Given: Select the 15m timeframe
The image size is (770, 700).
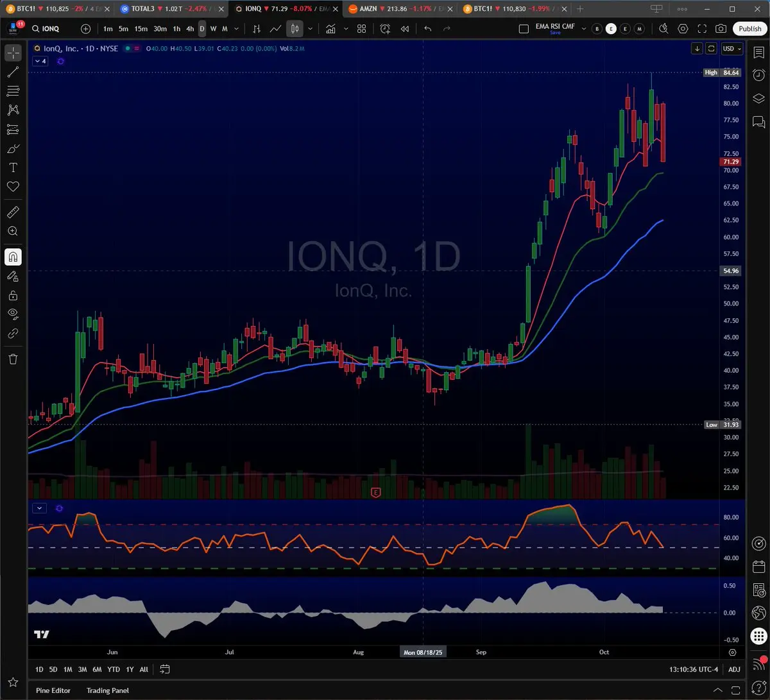Looking at the screenshot, I should [x=141, y=29].
